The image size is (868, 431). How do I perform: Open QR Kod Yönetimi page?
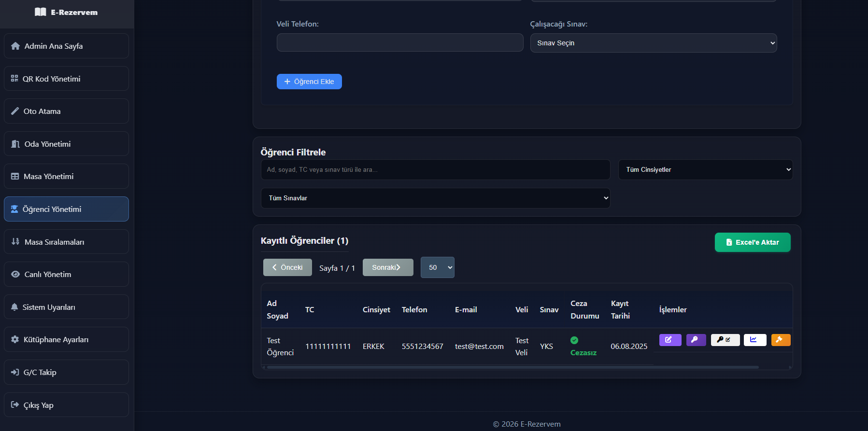(x=66, y=79)
